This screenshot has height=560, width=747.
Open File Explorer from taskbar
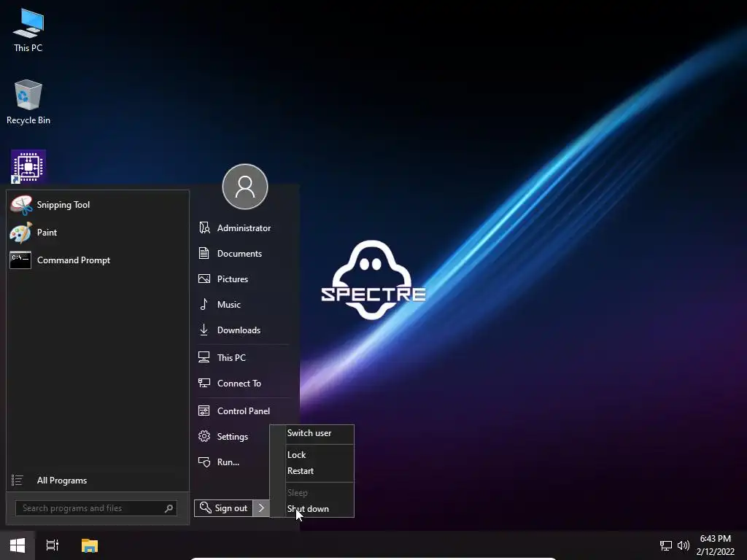(x=90, y=545)
